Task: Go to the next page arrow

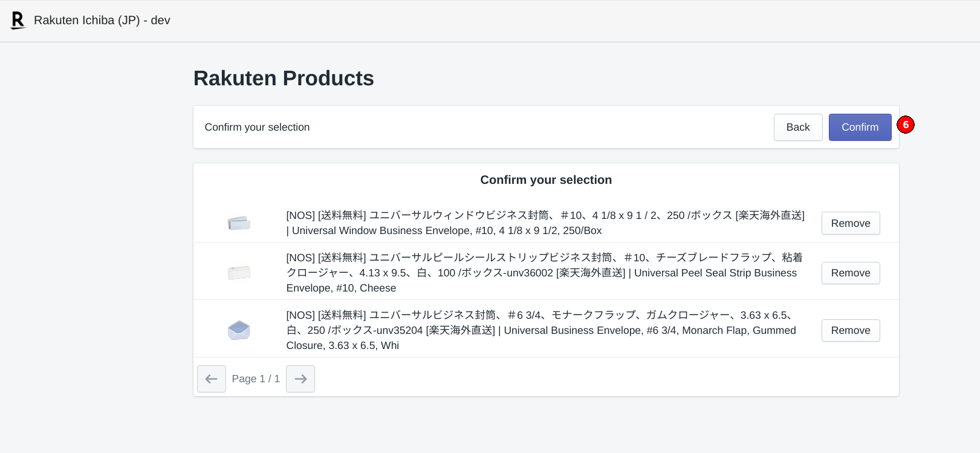Action: (300, 379)
